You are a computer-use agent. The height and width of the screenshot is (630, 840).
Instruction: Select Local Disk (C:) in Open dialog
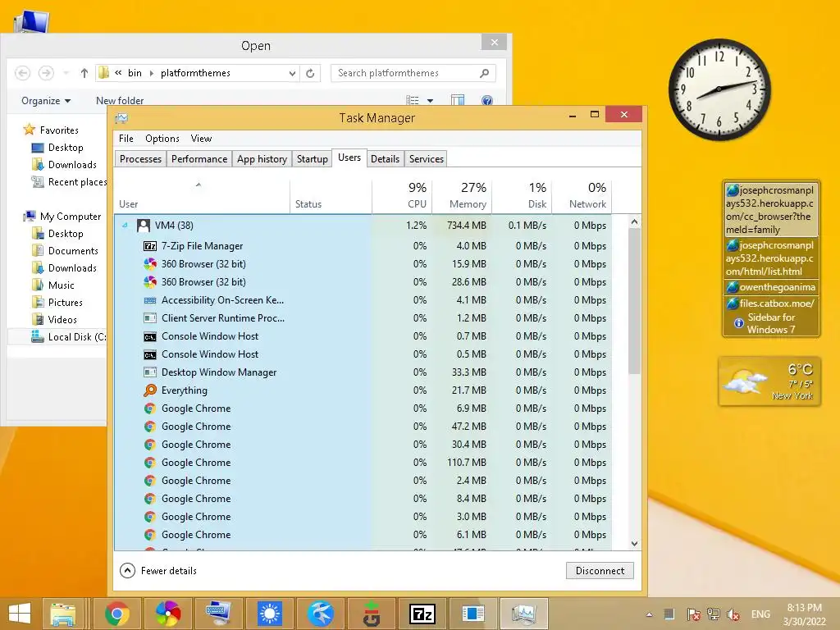69,337
